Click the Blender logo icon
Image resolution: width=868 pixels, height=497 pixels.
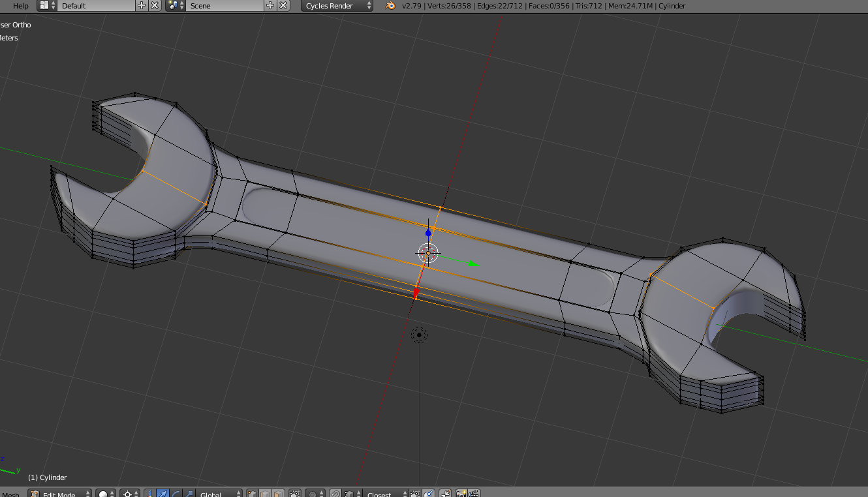tap(390, 5)
